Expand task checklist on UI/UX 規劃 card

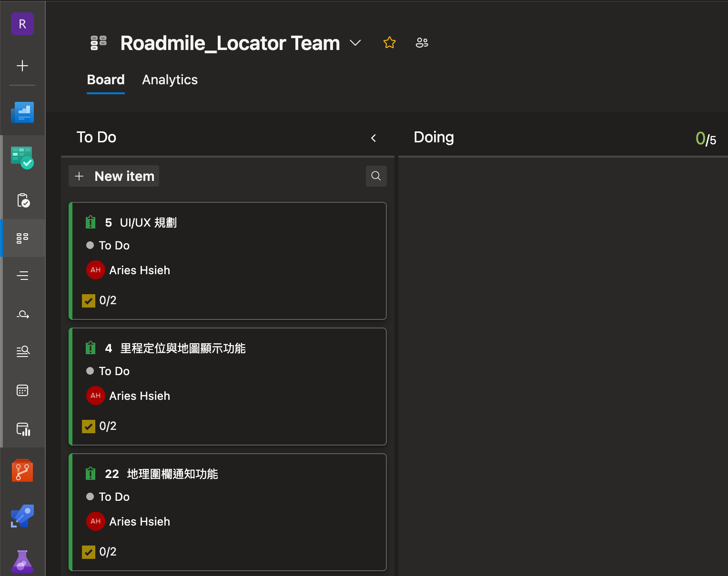(99, 301)
